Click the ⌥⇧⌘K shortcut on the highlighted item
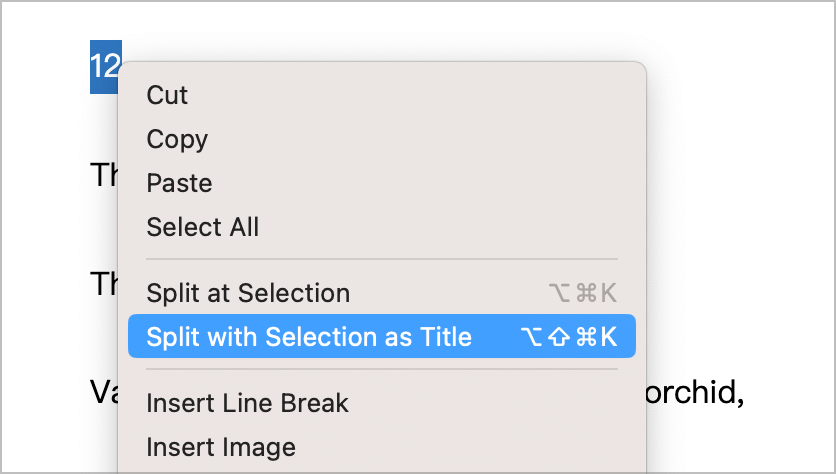 (569, 336)
